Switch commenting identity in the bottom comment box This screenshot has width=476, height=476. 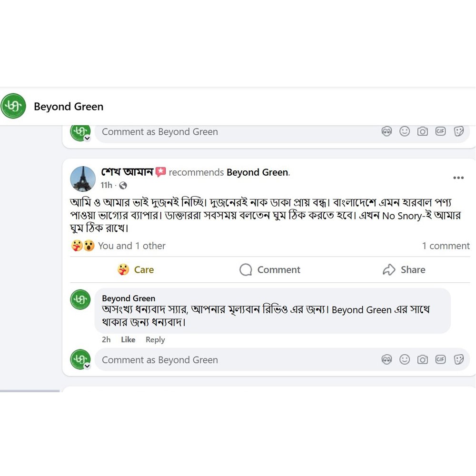[x=87, y=366]
